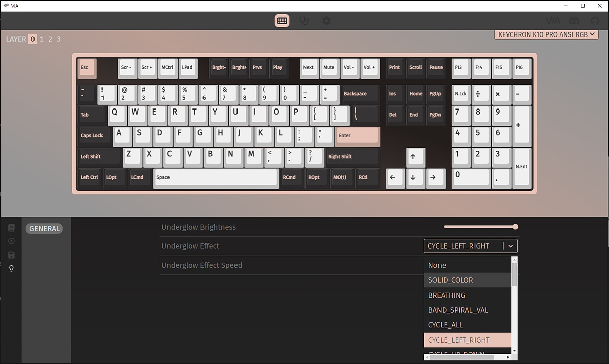The image size is (609, 364).
Task: Open the Macros sidebar icon
Action: point(11,241)
